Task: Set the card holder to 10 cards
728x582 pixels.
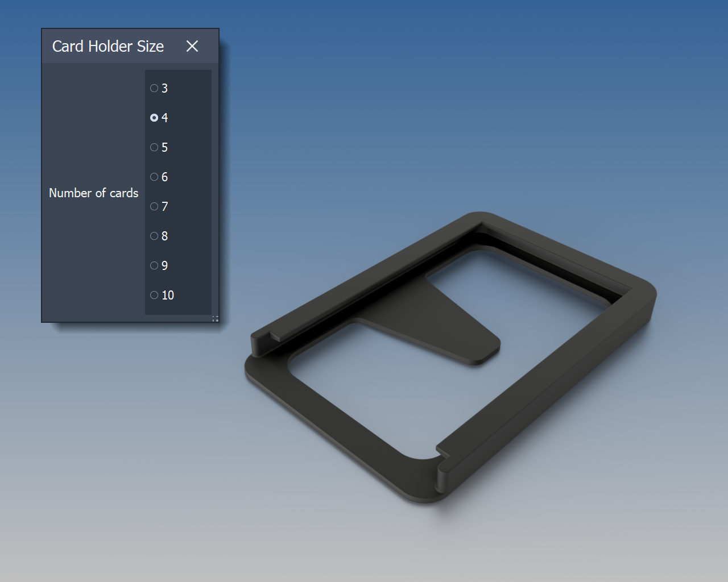Action: (x=154, y=295)
